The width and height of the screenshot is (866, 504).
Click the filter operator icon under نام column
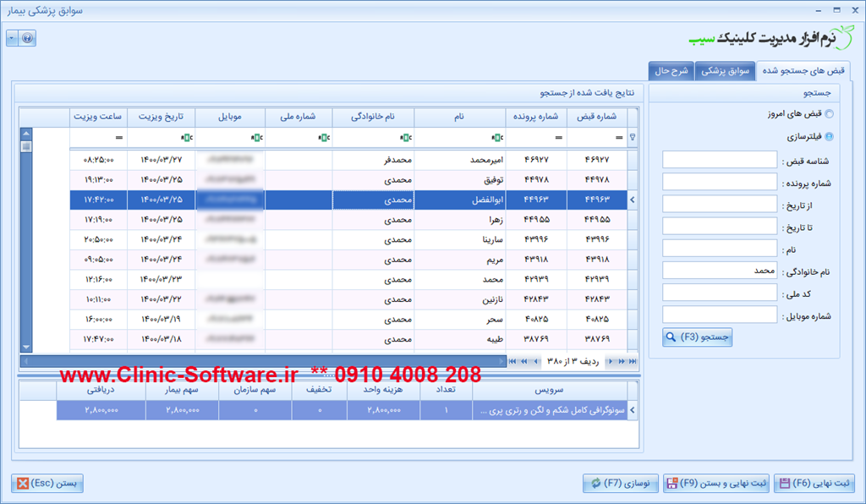[500, 137]
